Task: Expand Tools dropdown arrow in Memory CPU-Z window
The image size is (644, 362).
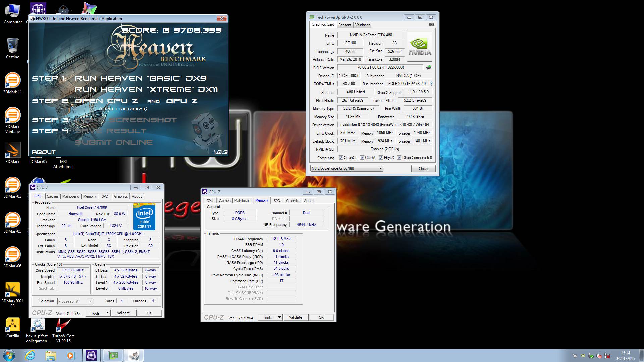Action: click(x=279, y=317)
